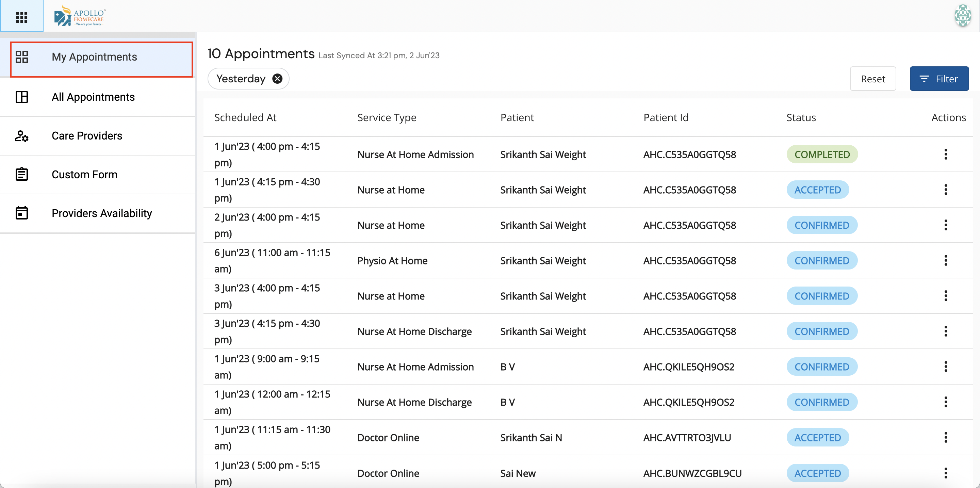
Task: Click the Status column header
Action: tap(801, 117)
